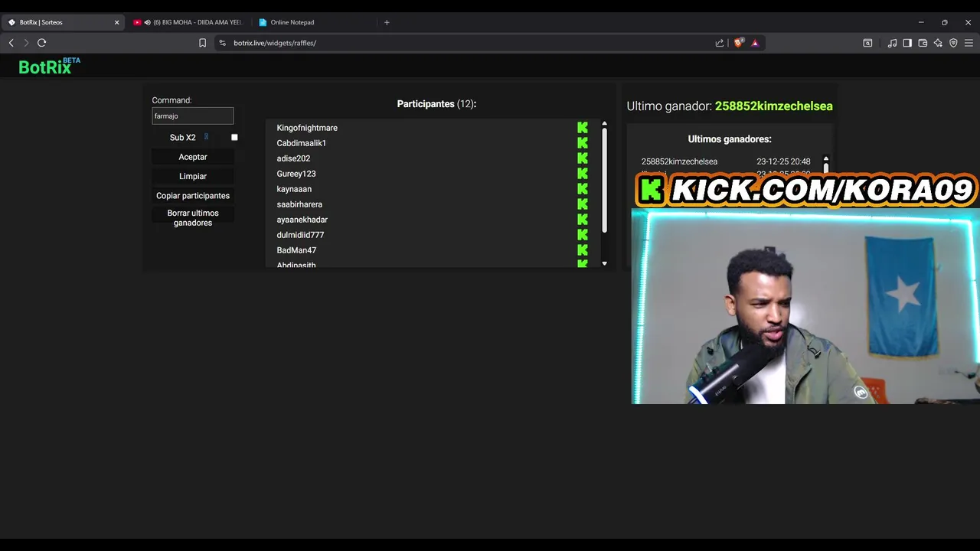Open the Brave Wallet icon
Viewport: 980px width, 551px height.
[x=923, y=43]
